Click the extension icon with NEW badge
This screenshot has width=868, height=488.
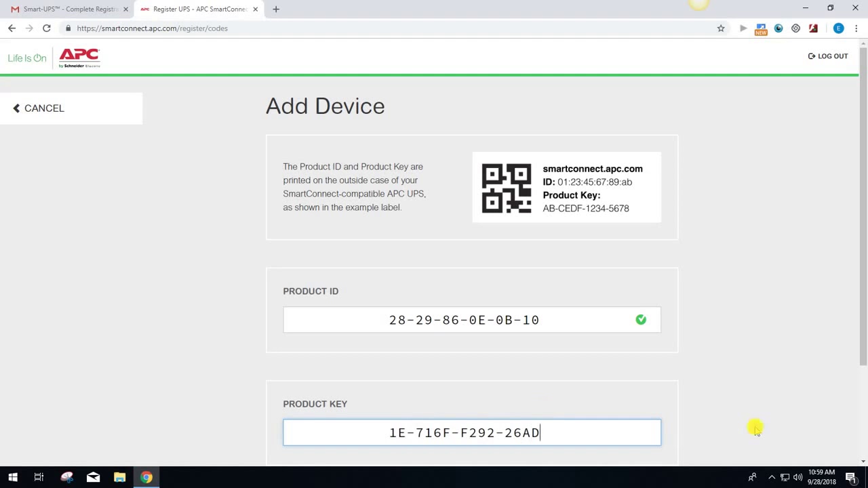(761, 29)
